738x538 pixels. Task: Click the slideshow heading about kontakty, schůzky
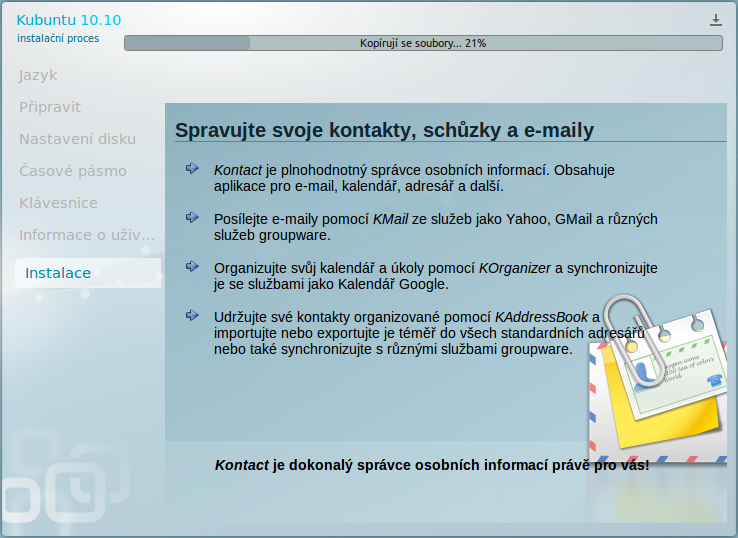[x=385, y=130]
